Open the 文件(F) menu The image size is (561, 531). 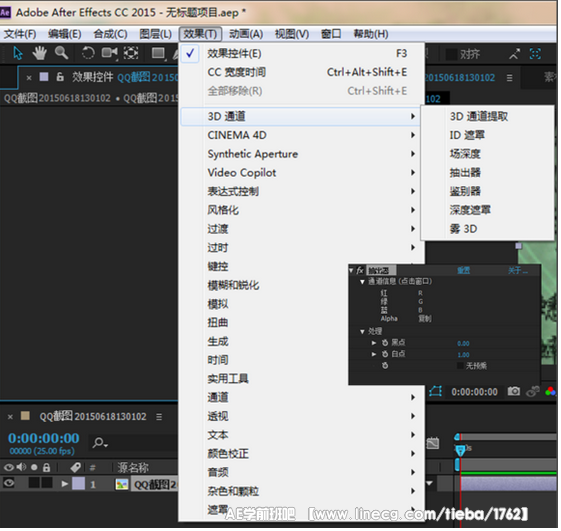pos(20,34)
